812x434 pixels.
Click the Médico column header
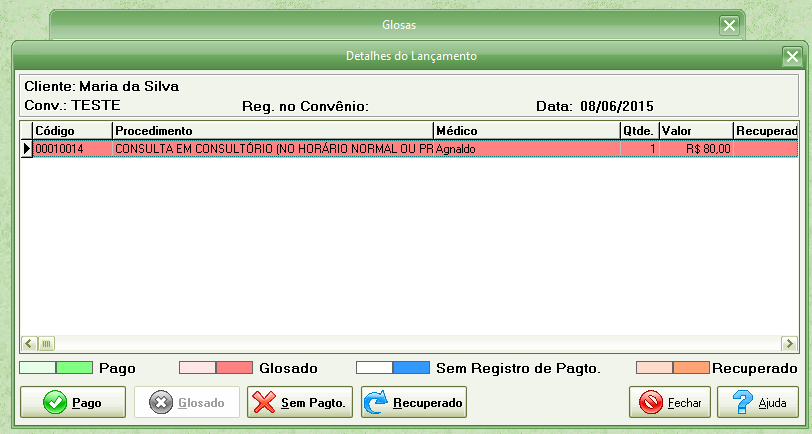click(527, 131)
